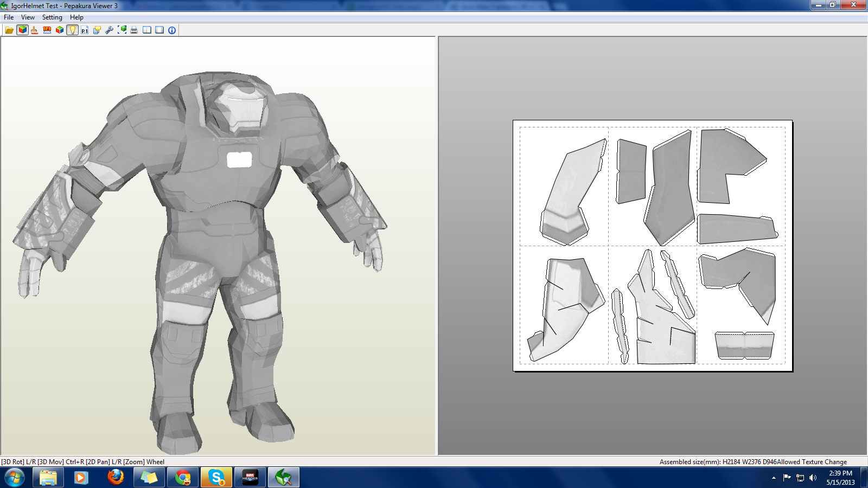Open the View menu
This screenshot has width=868, height=488.
pos(28,17)
